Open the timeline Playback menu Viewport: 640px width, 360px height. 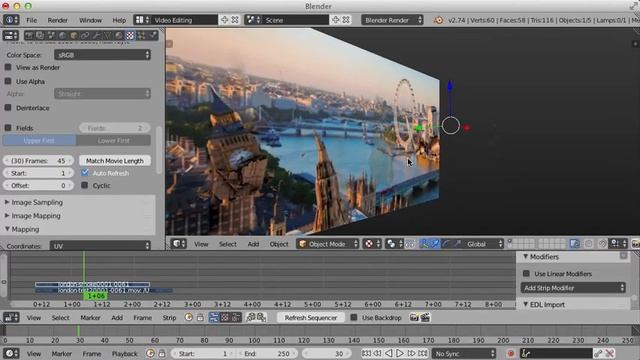124,354
